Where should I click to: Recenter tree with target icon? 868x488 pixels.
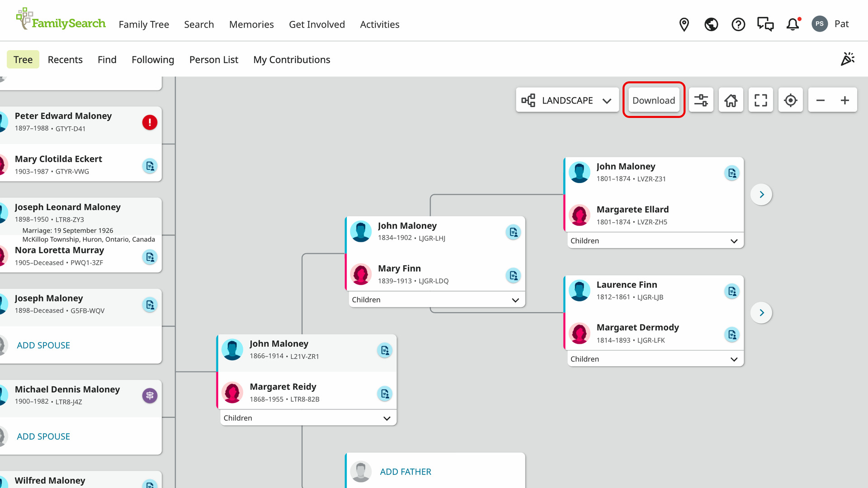point(791,100)
